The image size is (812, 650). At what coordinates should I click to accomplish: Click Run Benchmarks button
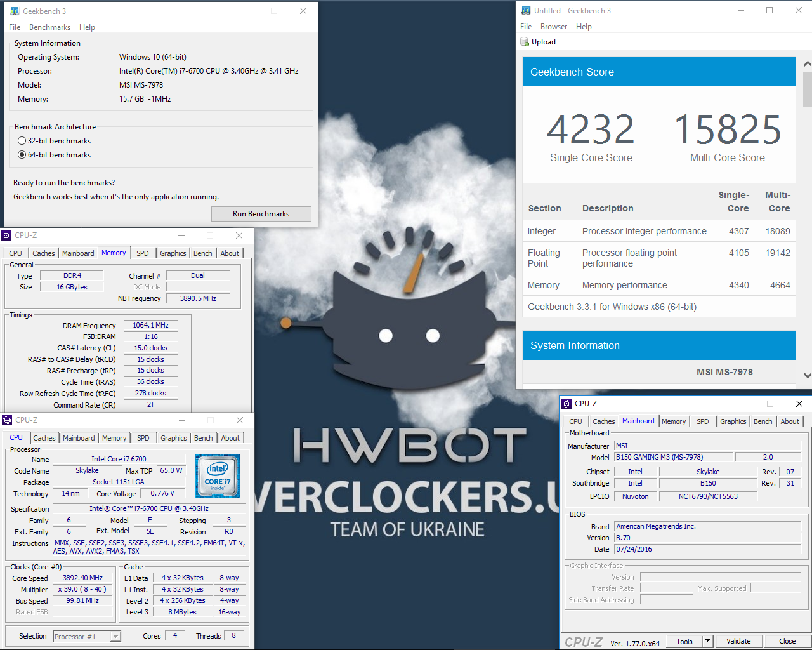click(x=261, y=214)
